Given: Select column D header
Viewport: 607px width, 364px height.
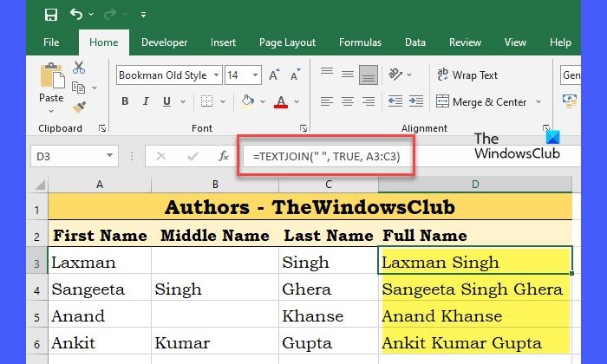Looking at the screenshot, I should click(475, 185).
